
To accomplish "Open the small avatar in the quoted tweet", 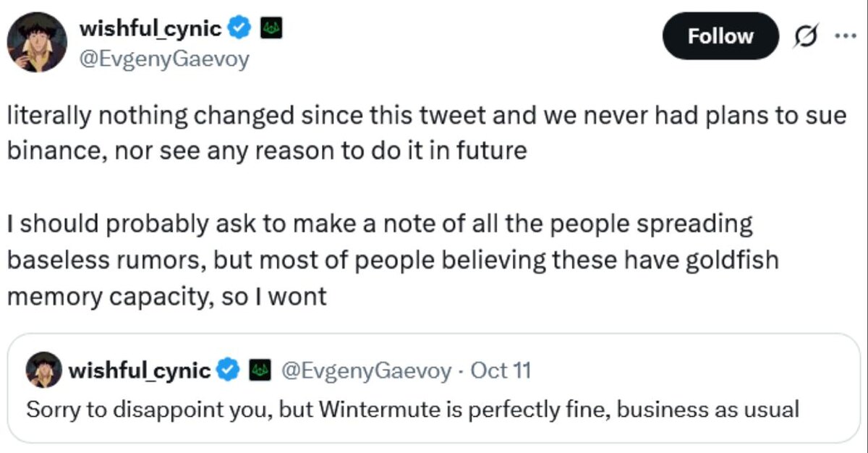I will [x=43, y=371].
